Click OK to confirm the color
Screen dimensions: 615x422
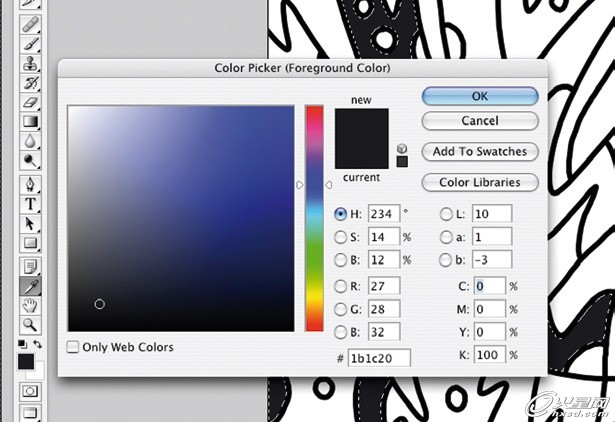480,96
